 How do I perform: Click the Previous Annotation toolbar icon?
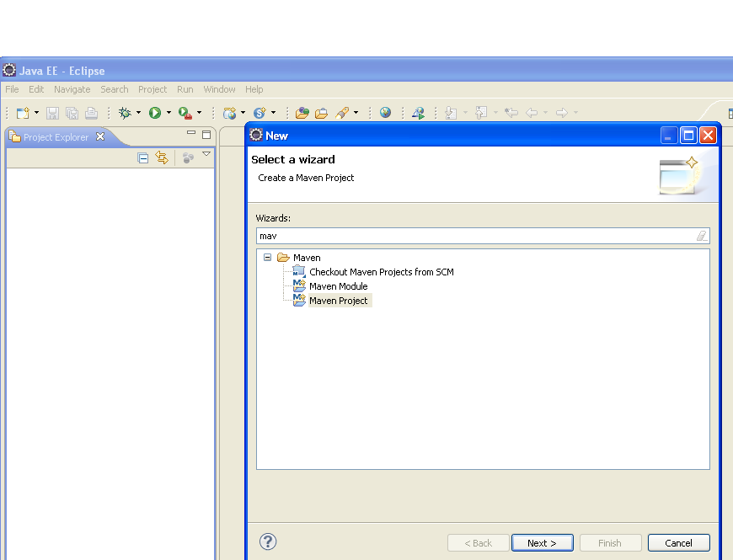coord(481,113)
